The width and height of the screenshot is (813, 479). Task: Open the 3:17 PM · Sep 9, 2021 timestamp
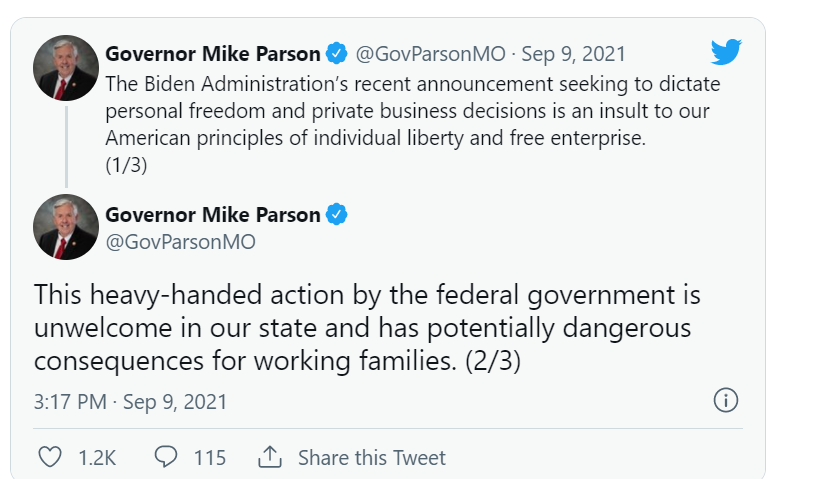130,402
